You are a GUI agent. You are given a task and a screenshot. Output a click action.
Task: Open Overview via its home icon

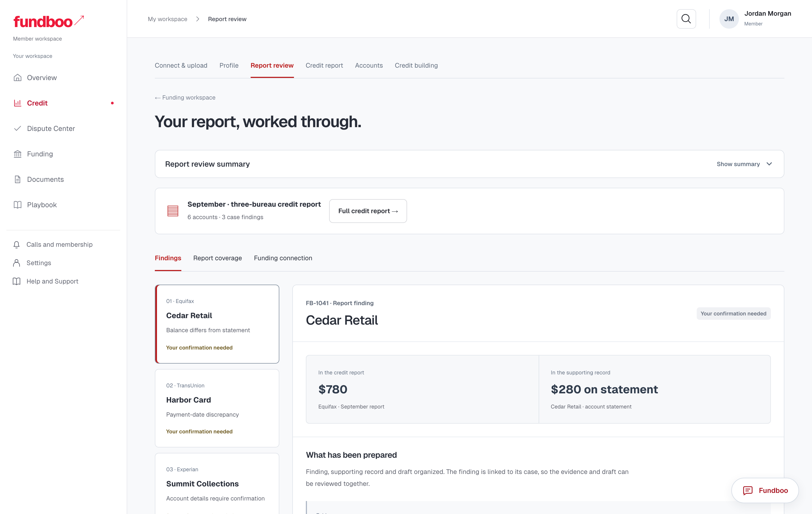[18, 78]
